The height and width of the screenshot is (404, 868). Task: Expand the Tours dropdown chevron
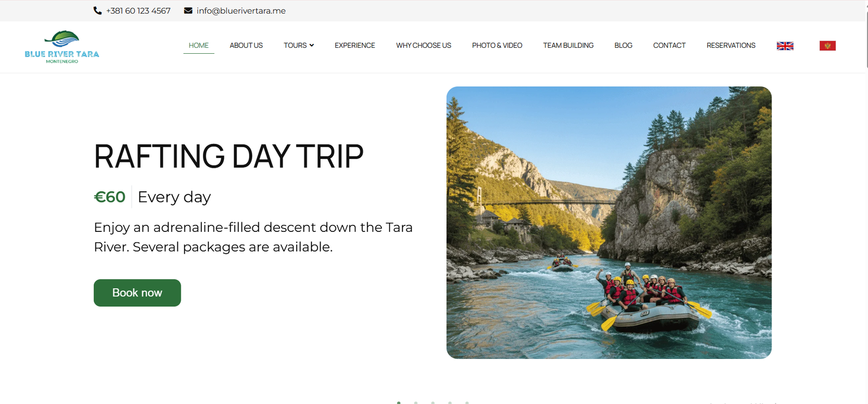[312, 46]
